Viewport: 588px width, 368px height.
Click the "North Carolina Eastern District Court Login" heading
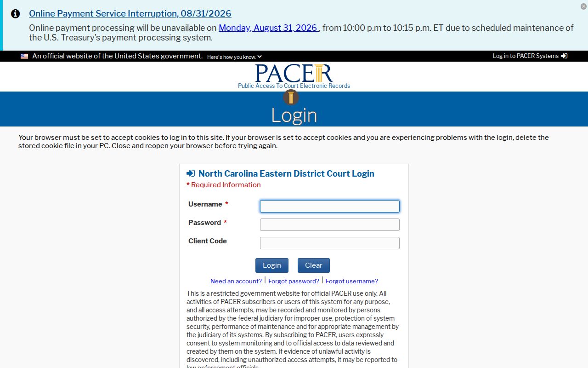286,173
